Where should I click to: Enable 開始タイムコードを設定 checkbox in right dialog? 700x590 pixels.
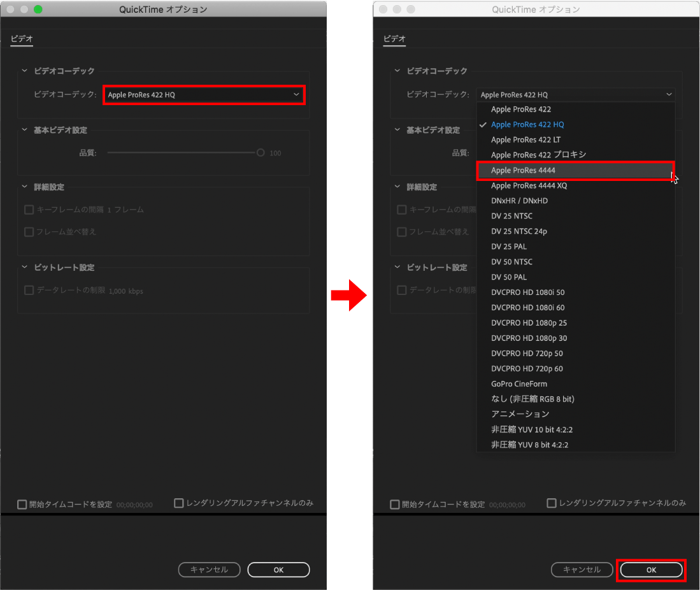[395, 504]
